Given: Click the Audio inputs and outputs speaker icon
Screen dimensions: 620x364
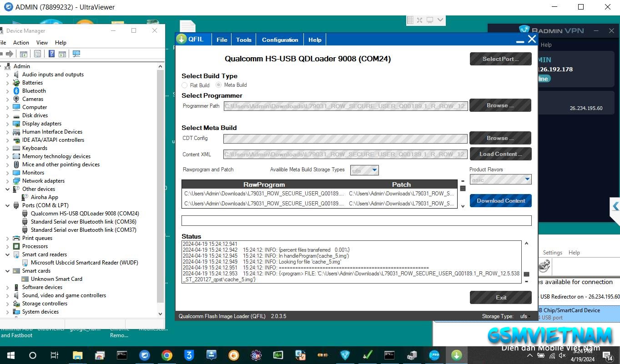Looking at the screenshot, I should click(x=16, y=75).
